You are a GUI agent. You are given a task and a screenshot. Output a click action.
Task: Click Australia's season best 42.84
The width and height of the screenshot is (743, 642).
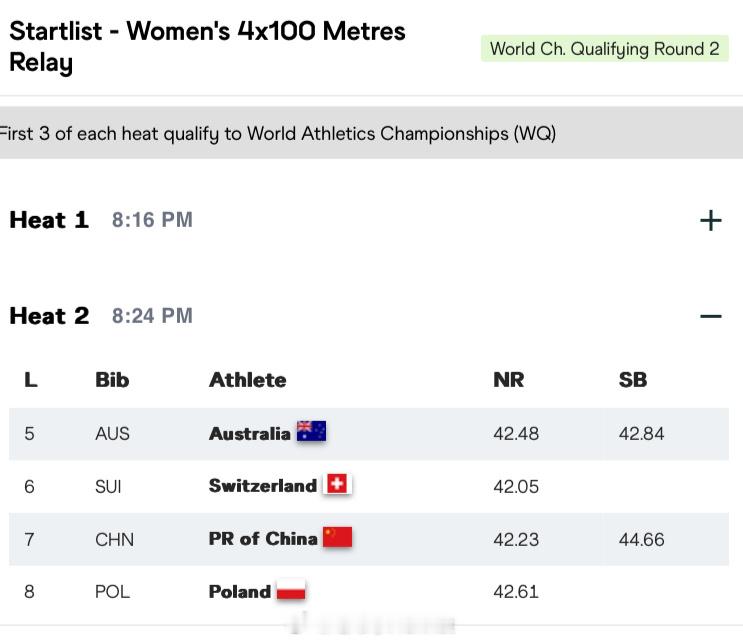pos(641,433)
